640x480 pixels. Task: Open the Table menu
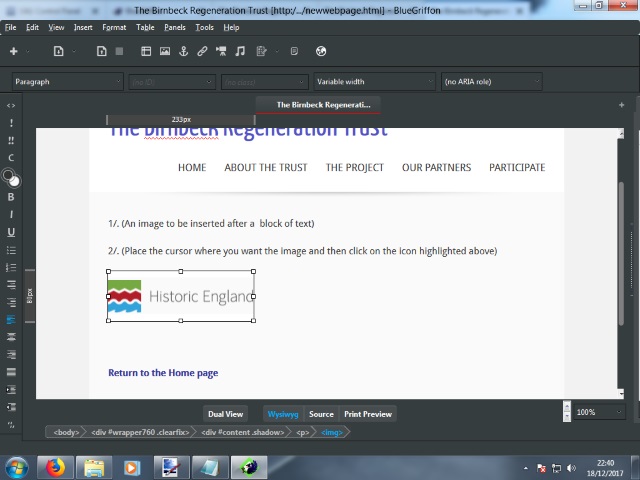(145, 27)
